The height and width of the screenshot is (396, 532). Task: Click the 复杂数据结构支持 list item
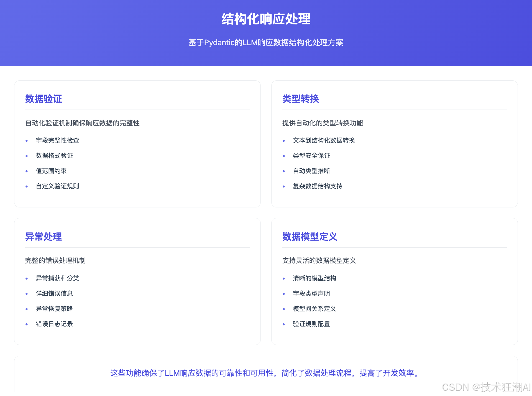point(318,186)
